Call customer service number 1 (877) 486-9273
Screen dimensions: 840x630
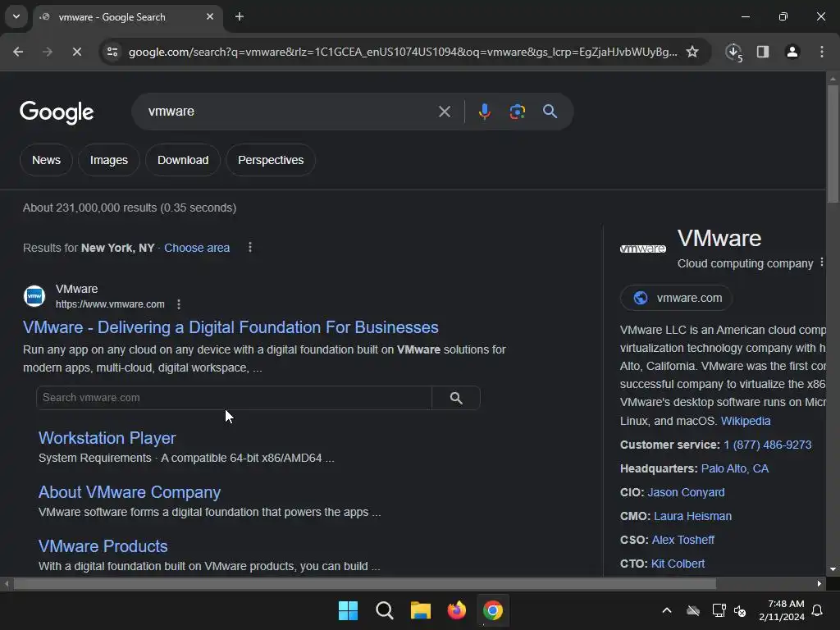click(x=767, y=445)
